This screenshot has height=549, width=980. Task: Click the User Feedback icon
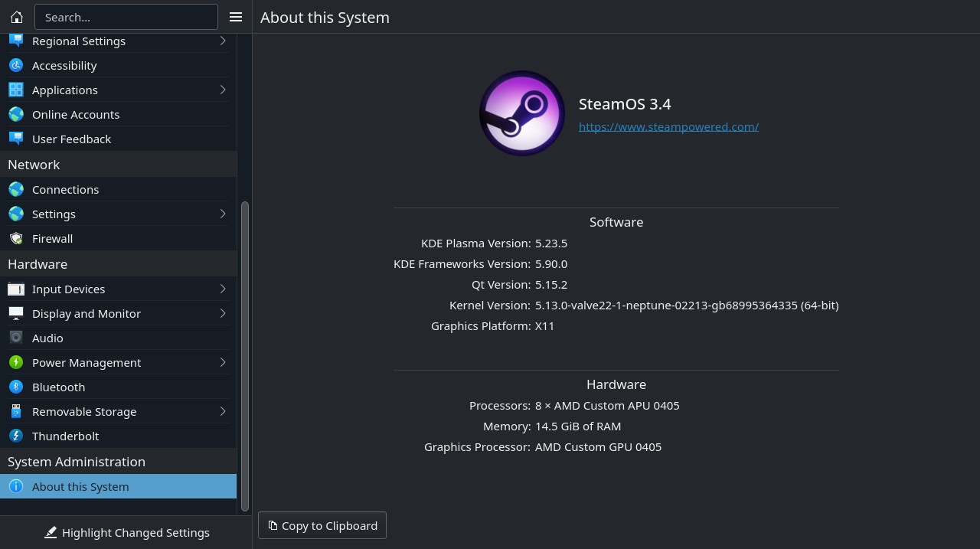click(x=16, y=139)
